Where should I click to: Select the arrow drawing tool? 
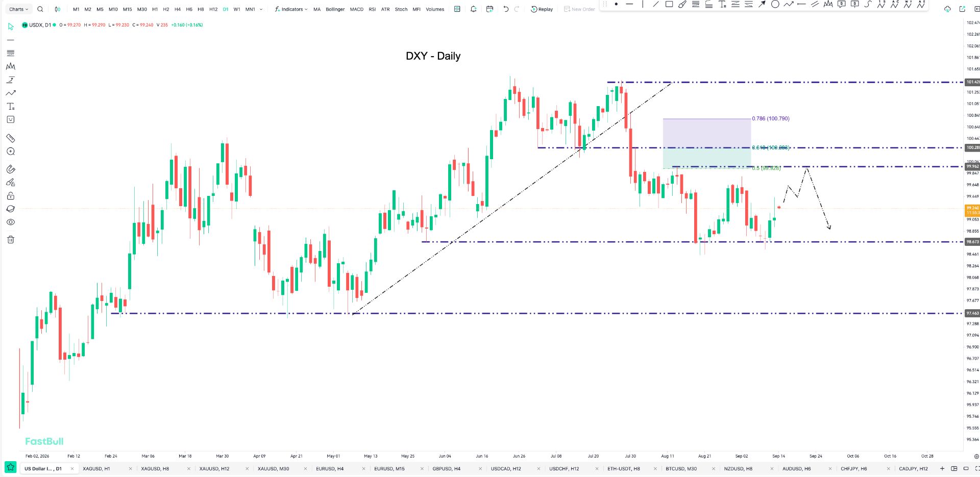762,4
